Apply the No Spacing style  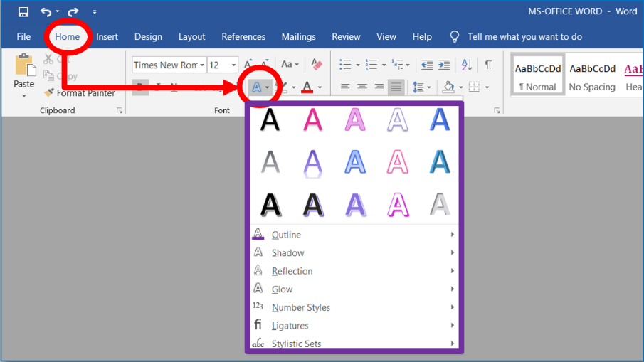592,76
